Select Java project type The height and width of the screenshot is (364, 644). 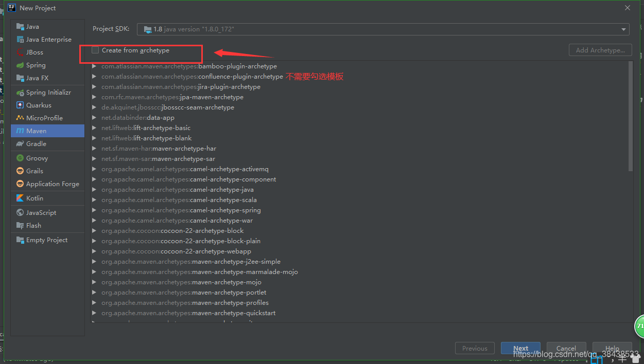47,27
